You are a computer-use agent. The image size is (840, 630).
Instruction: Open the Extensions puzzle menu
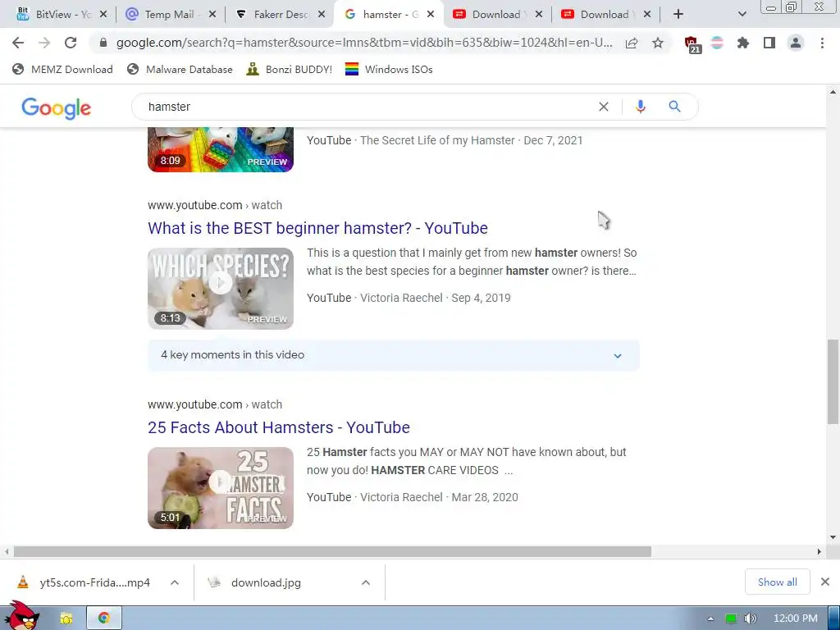[743, 43]
